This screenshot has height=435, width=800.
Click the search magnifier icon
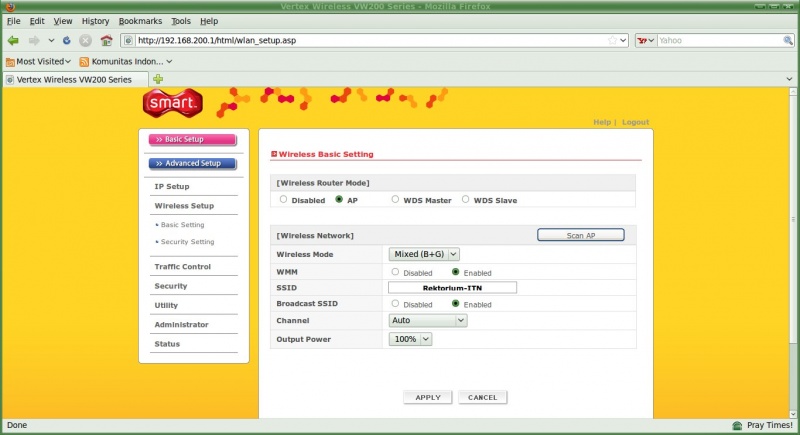(x=787, y=41)
